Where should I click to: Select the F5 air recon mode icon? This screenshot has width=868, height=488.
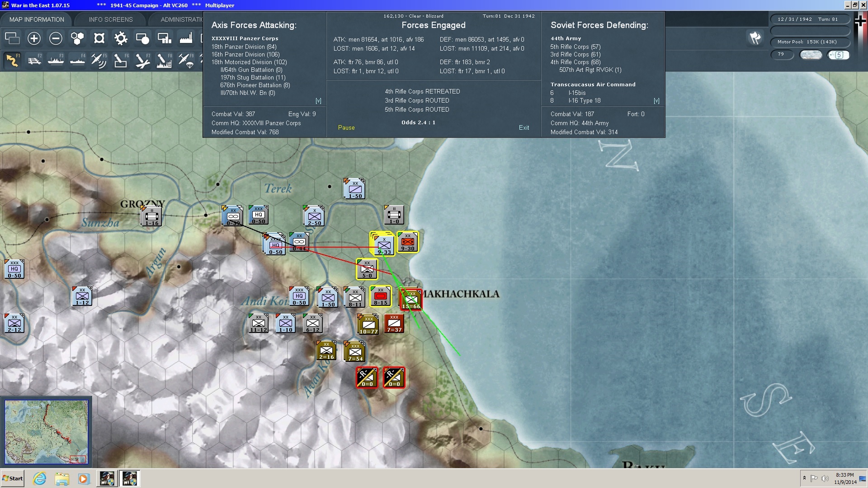pos(99,61)
